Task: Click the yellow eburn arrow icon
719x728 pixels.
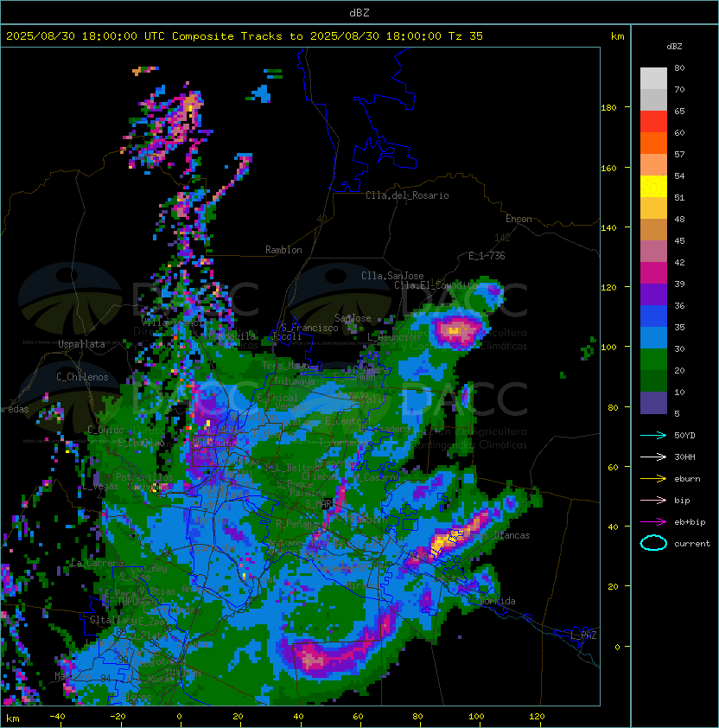Action: pyautogui.click(x=653, y=479)
